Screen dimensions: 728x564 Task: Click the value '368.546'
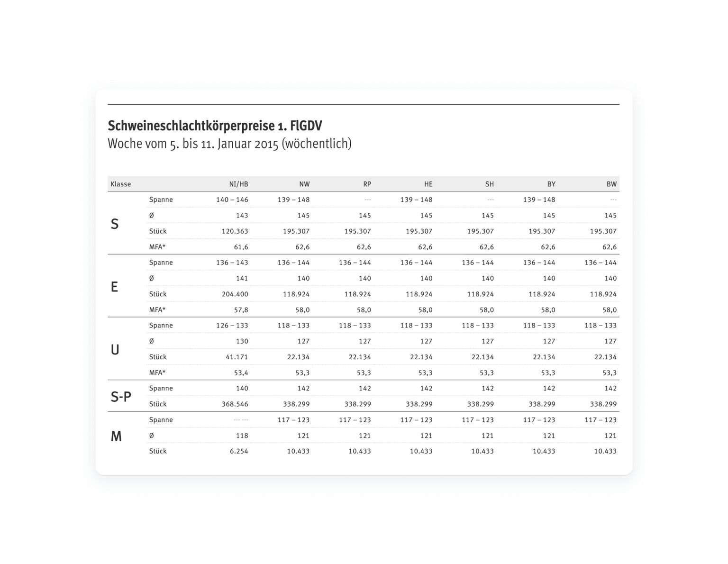click(x=235, y=404)
